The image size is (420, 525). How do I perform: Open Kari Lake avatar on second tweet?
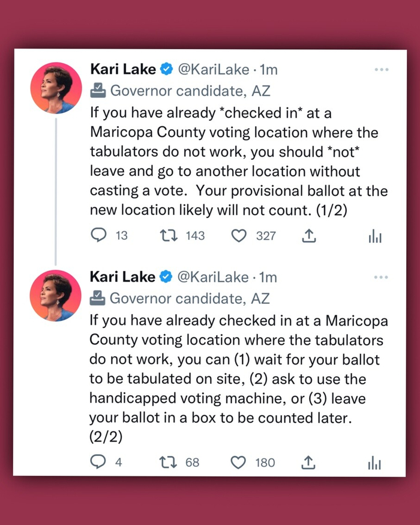tap(56, 296)
